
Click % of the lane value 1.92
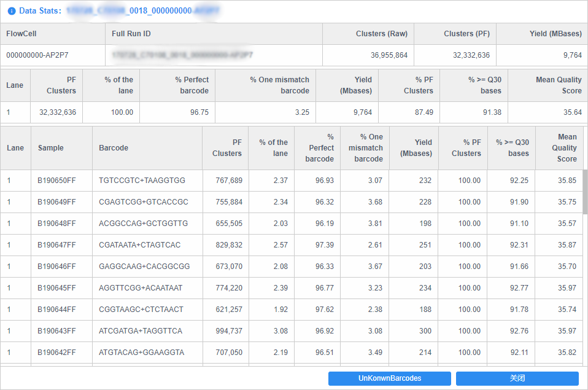pos(280,310)
